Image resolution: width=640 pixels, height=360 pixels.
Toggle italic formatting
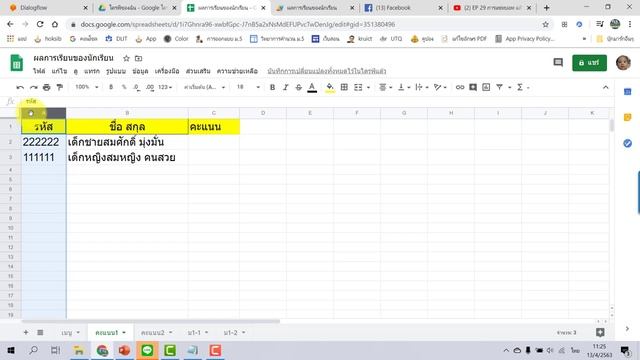pyautogui.click(x=285, y=87)
